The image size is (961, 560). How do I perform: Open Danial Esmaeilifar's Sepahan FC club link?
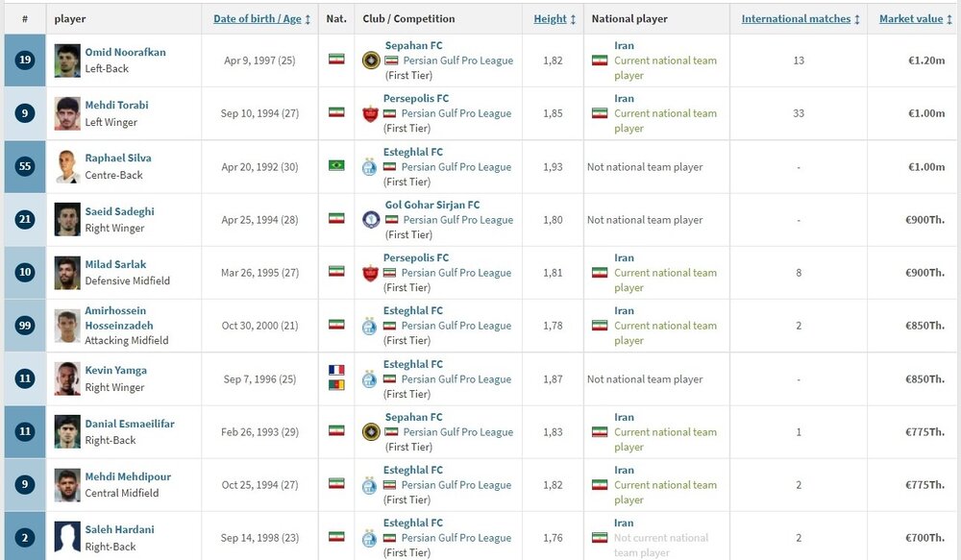pos(413,417)
